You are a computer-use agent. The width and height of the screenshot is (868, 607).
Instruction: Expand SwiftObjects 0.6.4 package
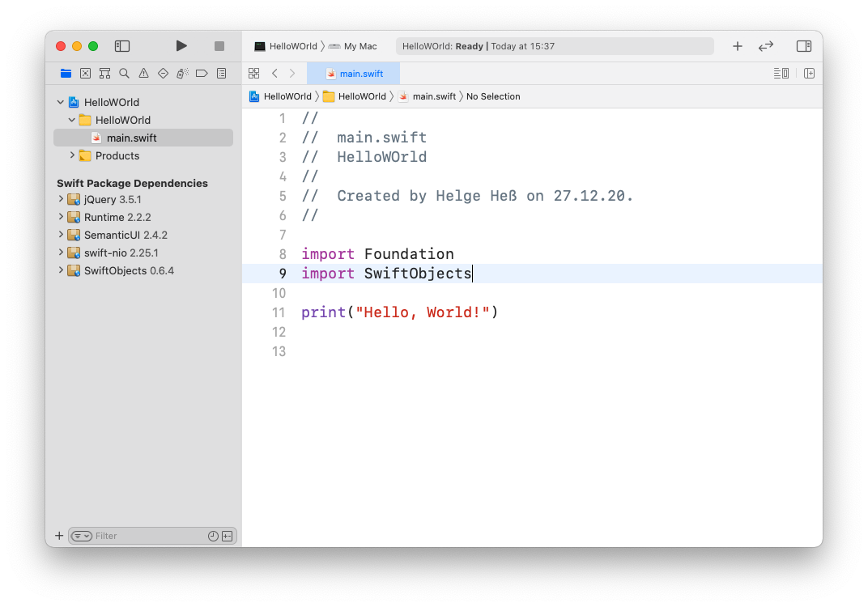(61, 270)
